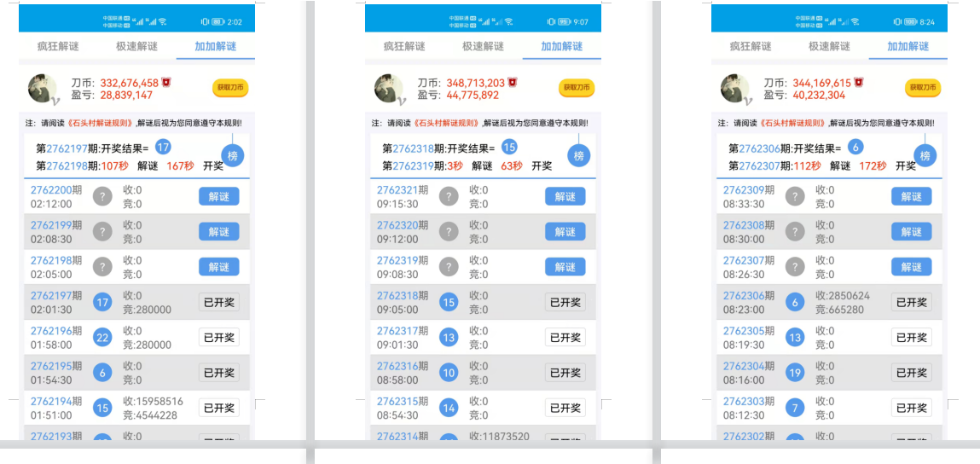Tap the result ball 19 in row 2762304期

coord(795,373)
